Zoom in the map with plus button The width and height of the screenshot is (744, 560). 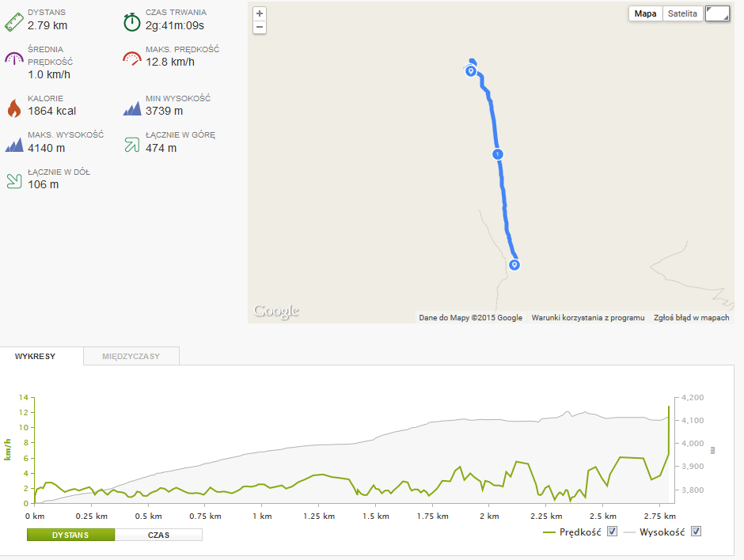260,13
